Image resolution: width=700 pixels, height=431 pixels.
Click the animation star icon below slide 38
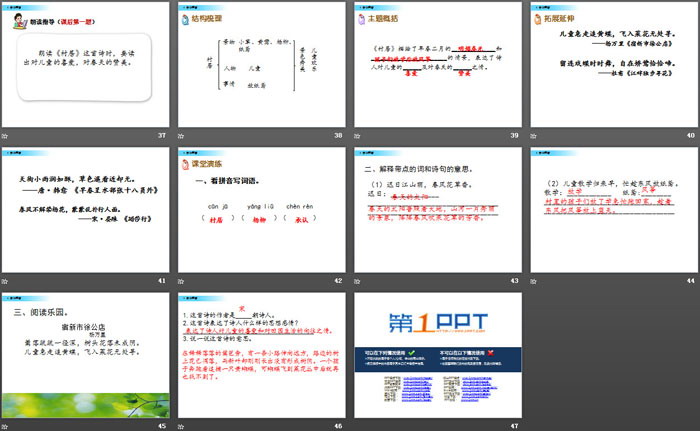(x=183, y=134)
